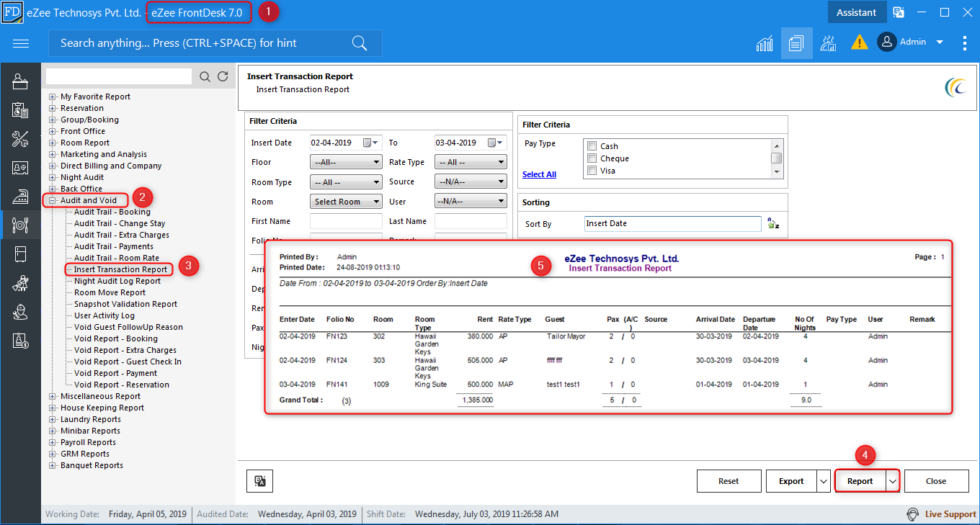Viewport: 980px width, 525px height.
Task: Expand the My Favorite Report node
Action: 52,97
